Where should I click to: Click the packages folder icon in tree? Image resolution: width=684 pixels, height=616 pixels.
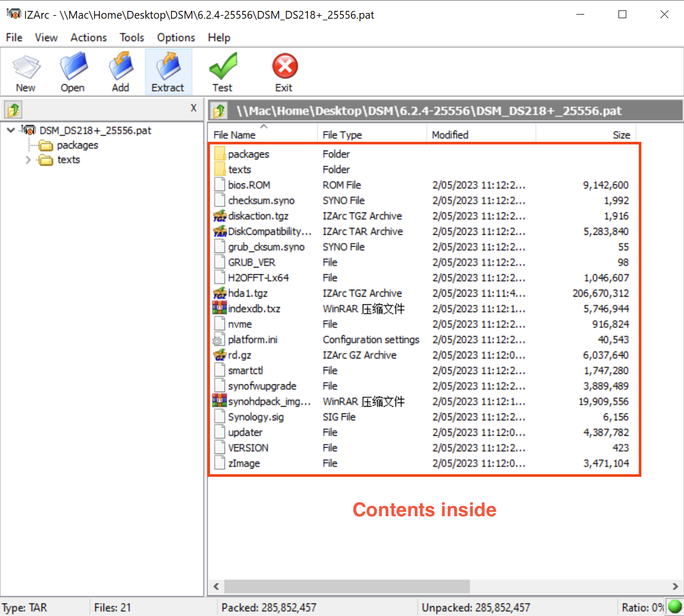click(x=46, y=145)
